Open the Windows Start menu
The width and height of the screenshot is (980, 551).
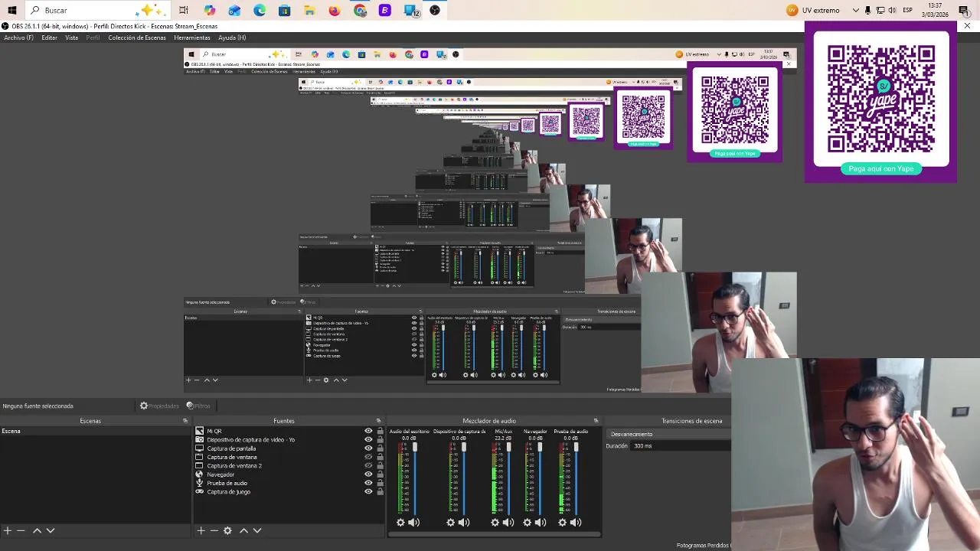11,10
